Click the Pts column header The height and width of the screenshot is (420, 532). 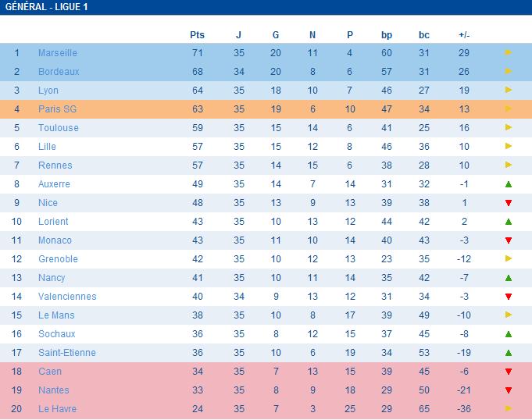pyautogui.click(x=197, y=35)
